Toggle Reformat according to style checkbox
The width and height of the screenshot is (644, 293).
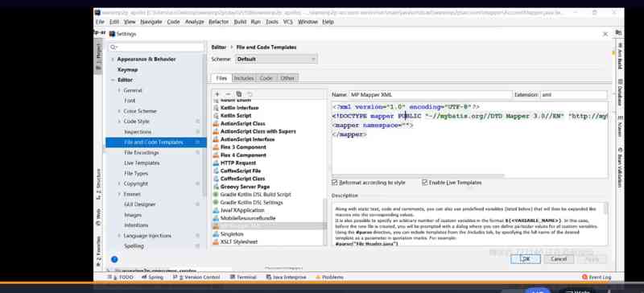click(334, 183)
